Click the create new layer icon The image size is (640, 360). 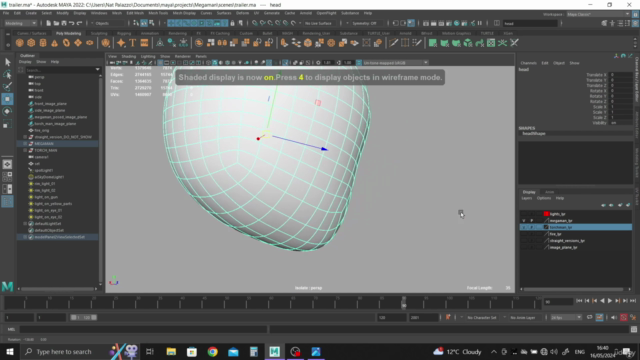pyautogui.click(x=620, y=205)
